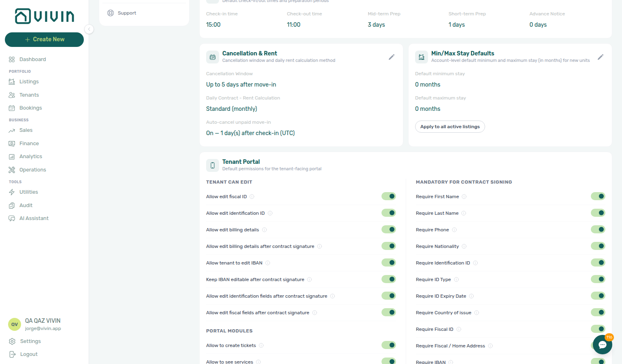Viewport: 622px width, 364px height.
Task: Click the Operations tools icon
Action: point(12,170)
